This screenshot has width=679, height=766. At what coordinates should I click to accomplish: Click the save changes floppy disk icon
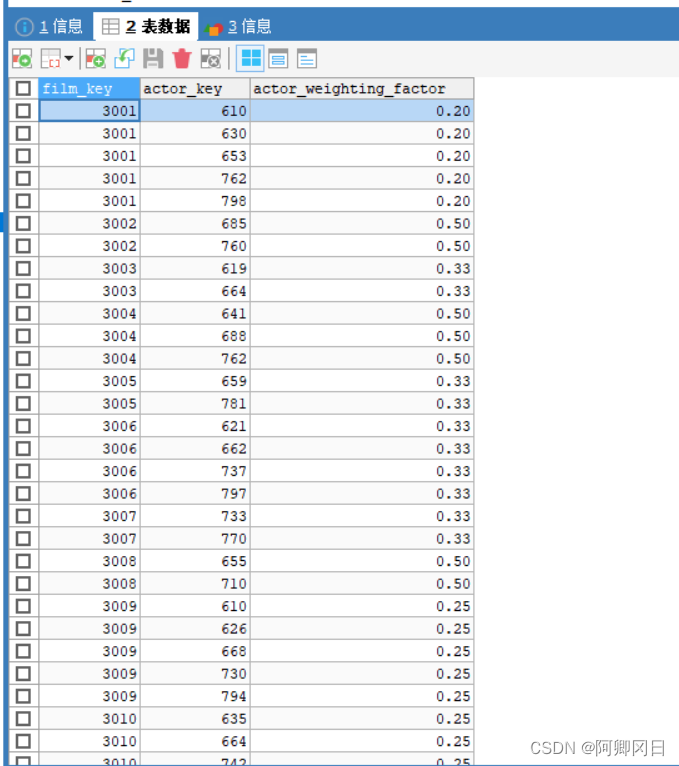point(153,59)
